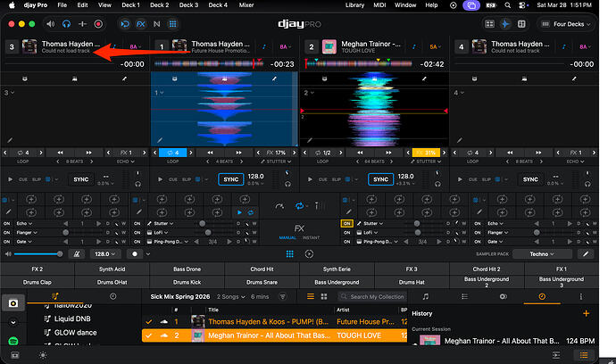Toggle the active loop button on deck 1
The width and height of the screenshot is (616, 364).
pos(172,153)
